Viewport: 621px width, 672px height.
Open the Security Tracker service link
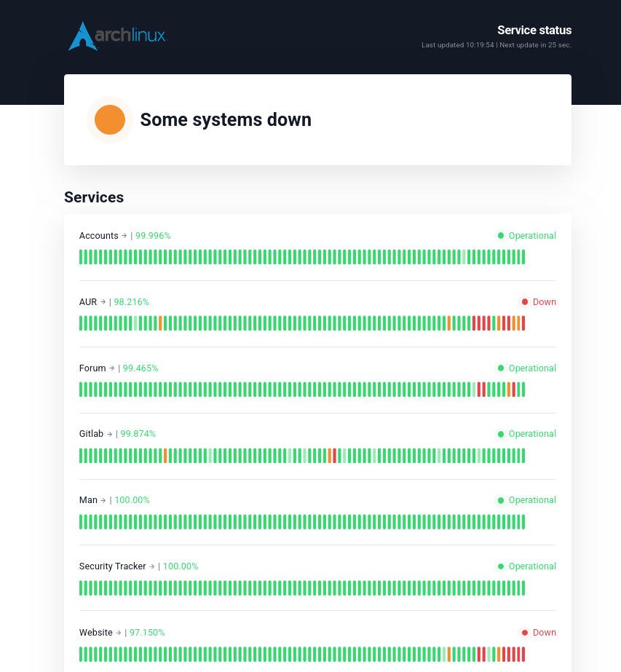click(x=113, y=566)
